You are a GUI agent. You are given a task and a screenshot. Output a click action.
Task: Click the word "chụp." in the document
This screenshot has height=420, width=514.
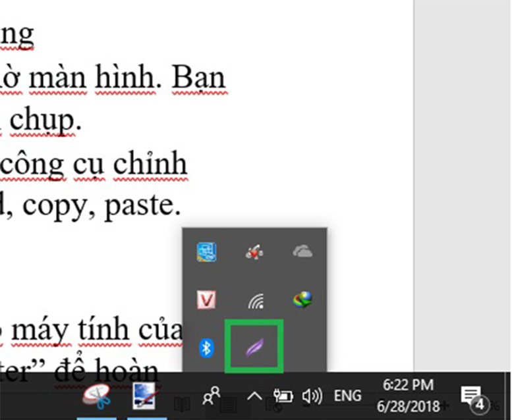point(45,120)
